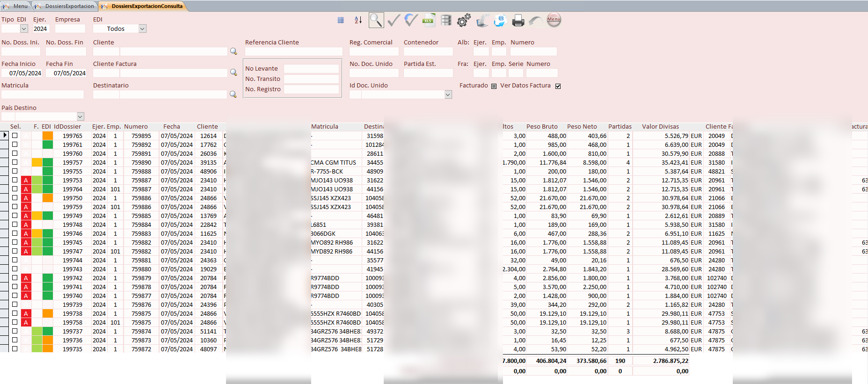Click the IdDossier column header

(67, 126)
